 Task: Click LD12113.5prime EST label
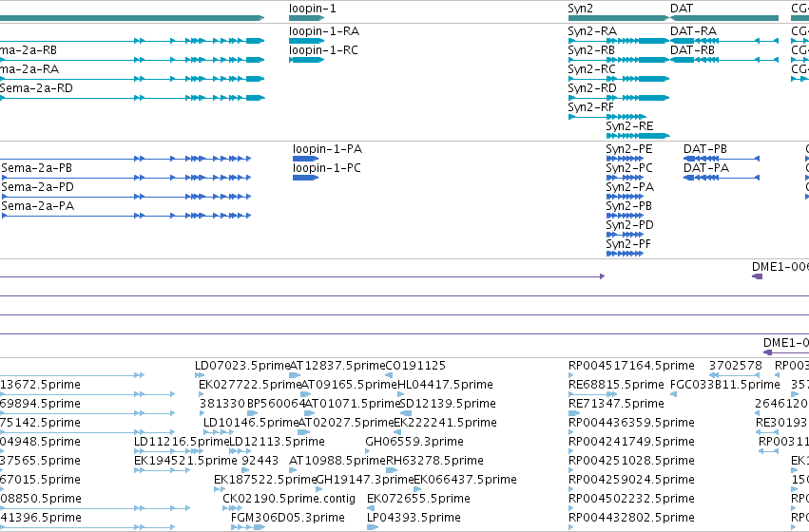pos(277,442)
